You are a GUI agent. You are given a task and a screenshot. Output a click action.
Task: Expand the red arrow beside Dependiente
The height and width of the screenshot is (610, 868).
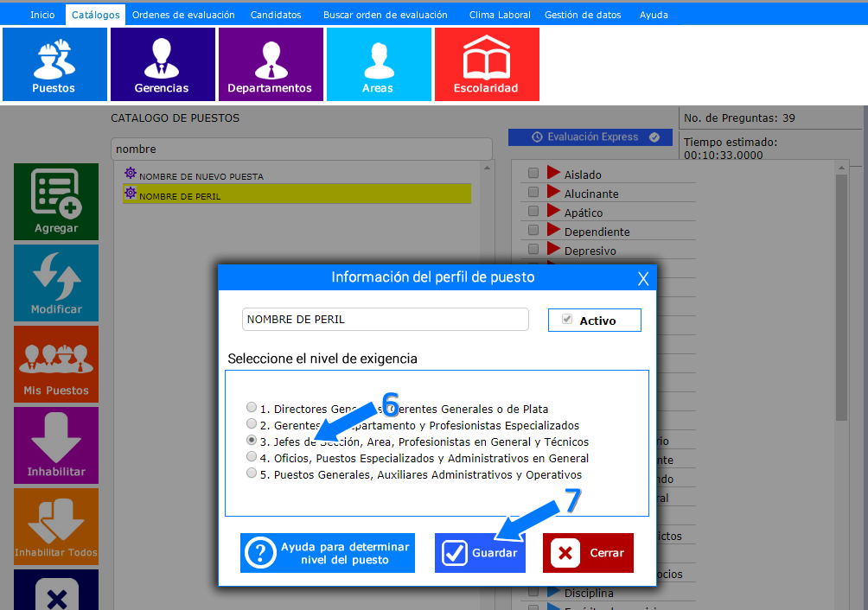553,230
